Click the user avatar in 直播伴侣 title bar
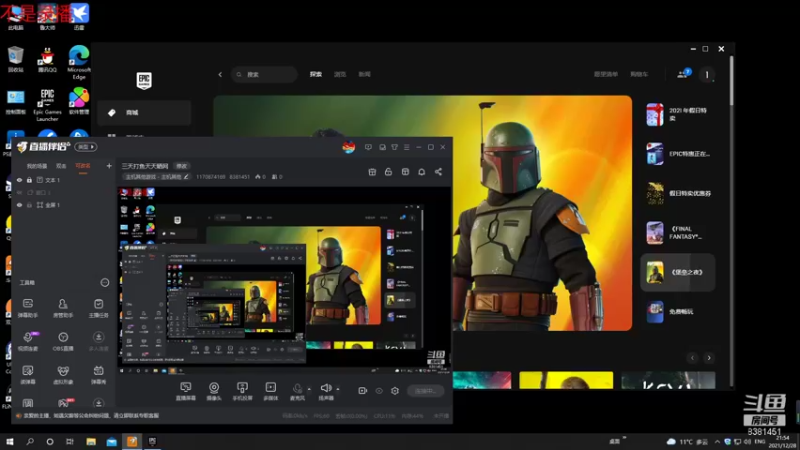 pyautogui.click(x=349, y=147)
